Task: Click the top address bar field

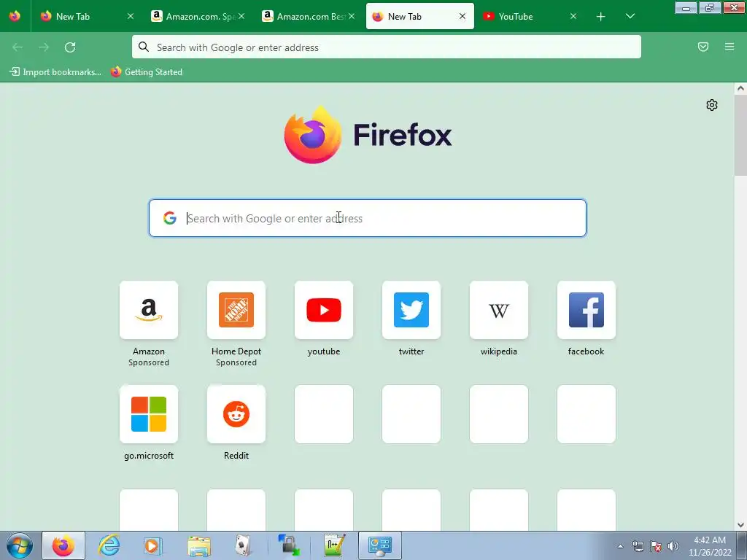Action: click(387, 47)
